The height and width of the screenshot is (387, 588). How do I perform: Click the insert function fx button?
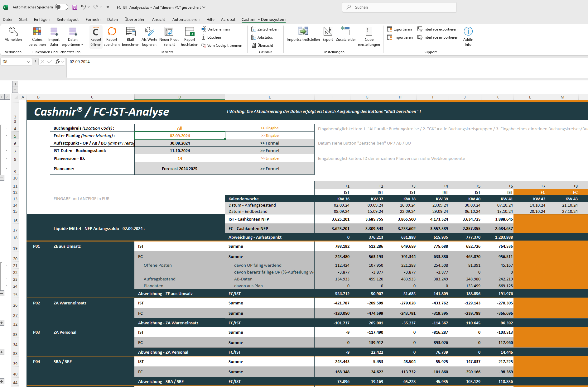(57, 62)
